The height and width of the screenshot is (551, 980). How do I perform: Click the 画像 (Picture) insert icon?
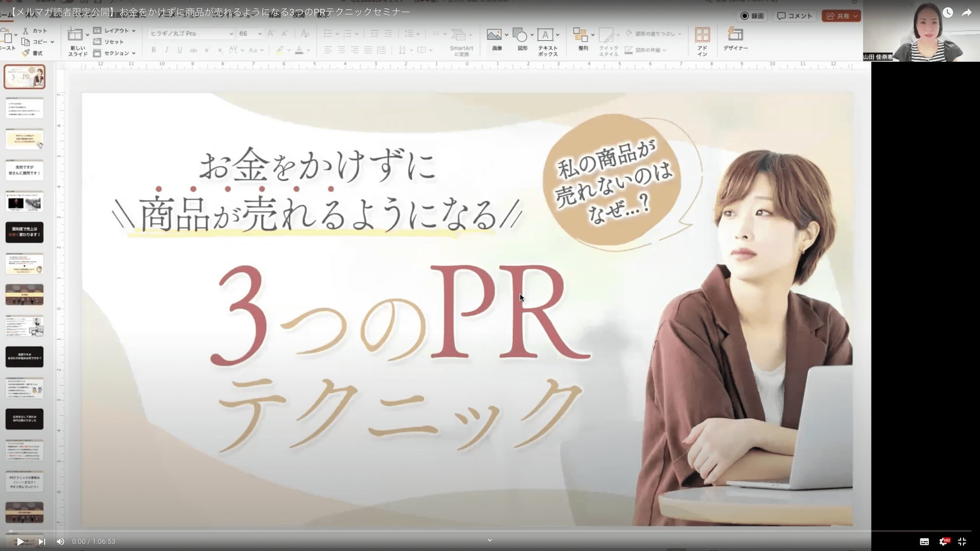(x=494, y=35)
